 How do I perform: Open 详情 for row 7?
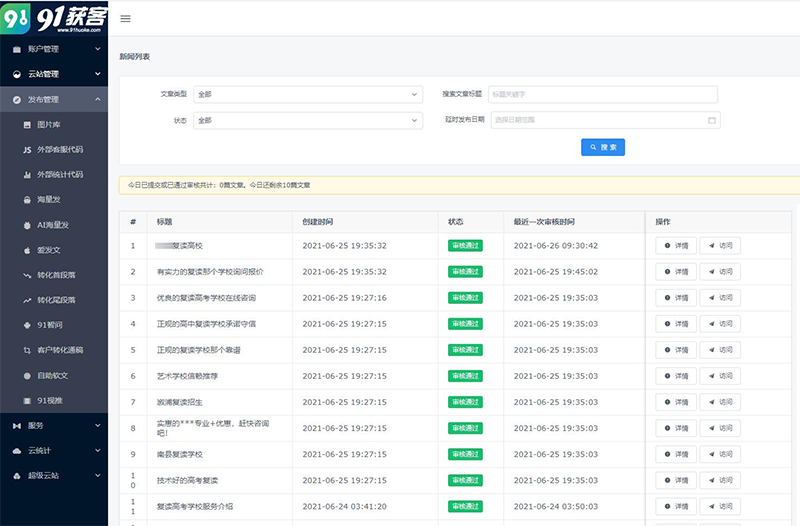tap(676, 402)
